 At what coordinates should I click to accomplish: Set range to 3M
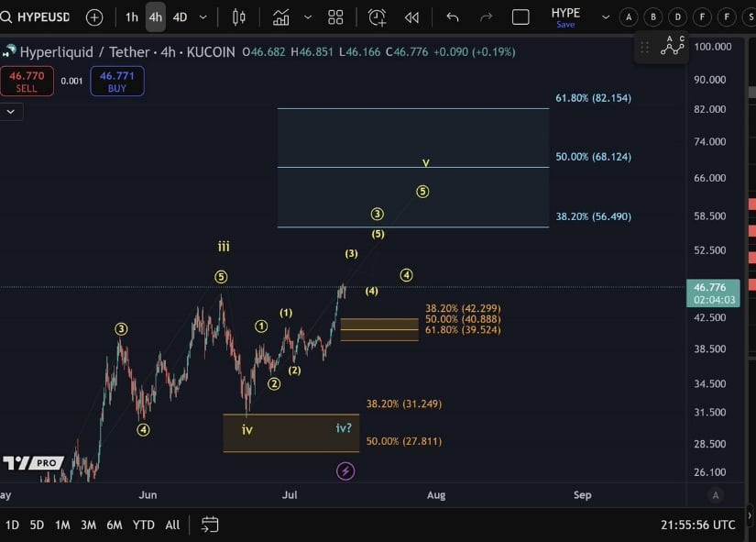coord(88,525)
